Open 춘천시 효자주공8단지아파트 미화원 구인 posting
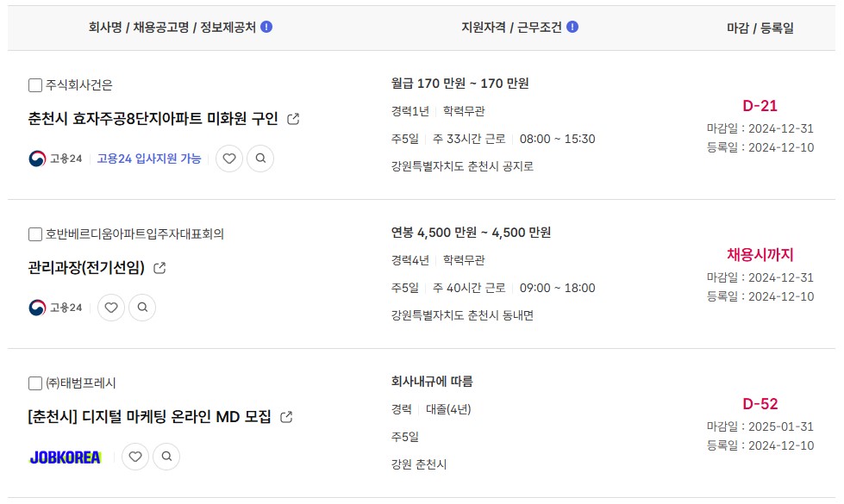The image size is (844, 504). (153, 118)
